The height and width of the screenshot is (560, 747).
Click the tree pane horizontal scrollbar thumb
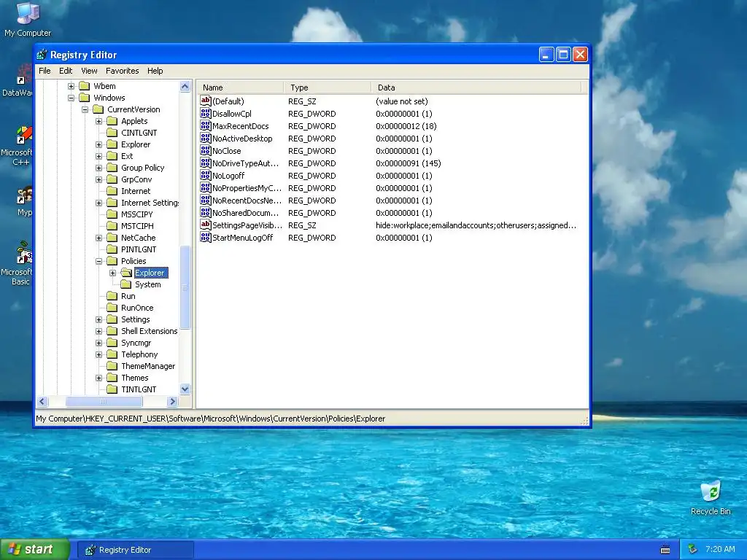[x=104, y=402]
